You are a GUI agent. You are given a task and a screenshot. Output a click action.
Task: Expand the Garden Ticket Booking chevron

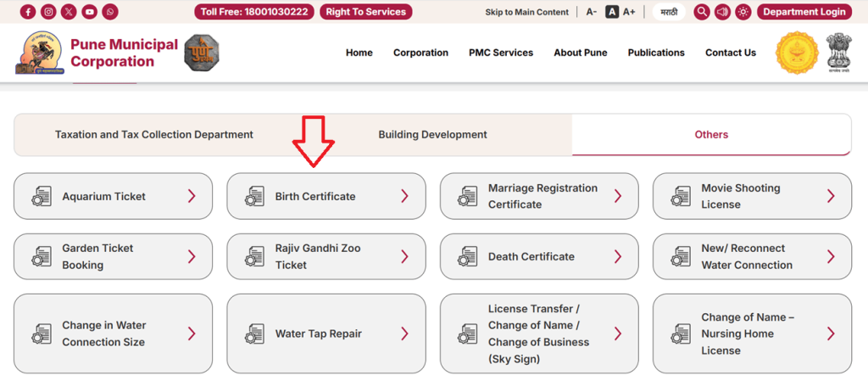(x=192, y=256)
